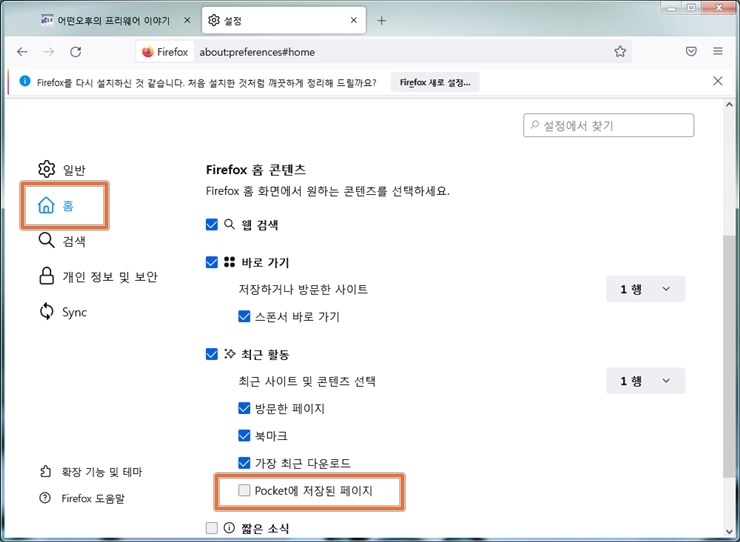Click the puzzle icon for 확장 기능 및 테마

pos(45,471)
